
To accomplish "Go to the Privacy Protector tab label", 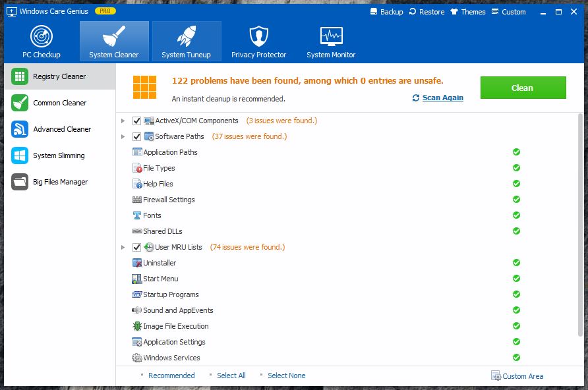I will 259,55.
